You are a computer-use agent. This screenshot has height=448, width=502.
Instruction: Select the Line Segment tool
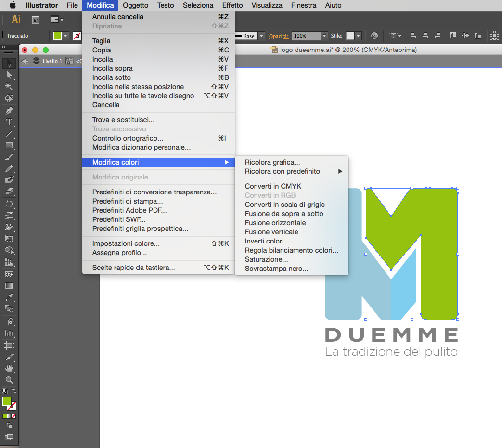(x=9, y=134)
